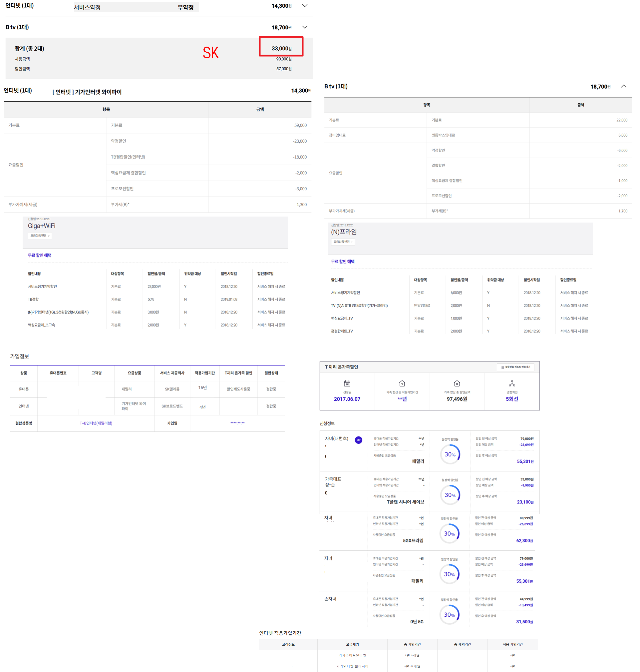640x672 pixels.
Task: Click 무료 할인 혜택 heading under Giga+WiFi
Action: (40, 255)
